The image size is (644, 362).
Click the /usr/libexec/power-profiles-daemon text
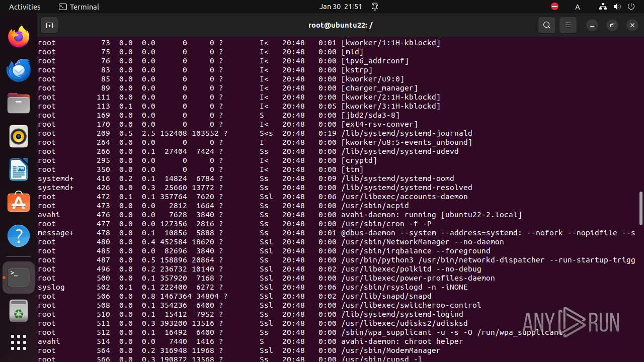(418, 278)
